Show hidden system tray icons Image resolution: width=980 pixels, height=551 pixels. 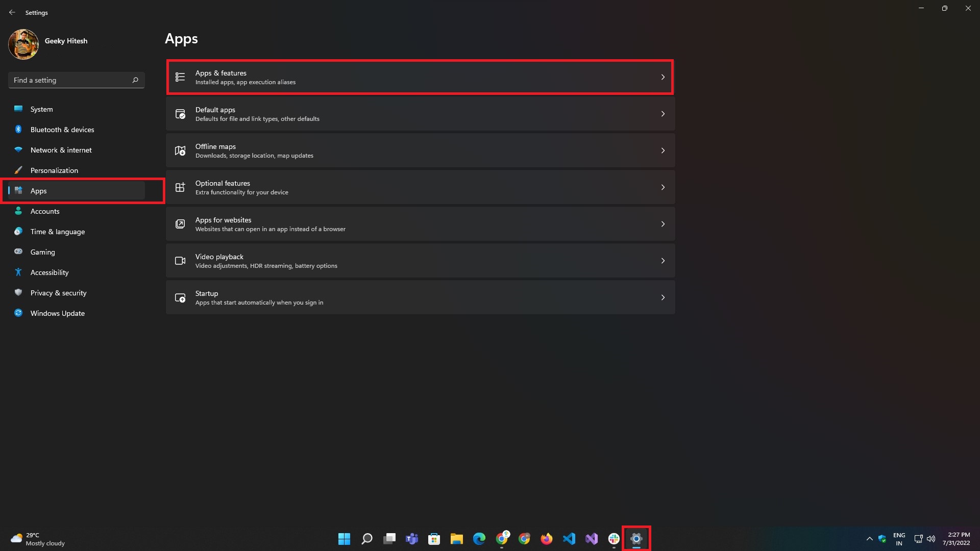click(x=869, y=539)
